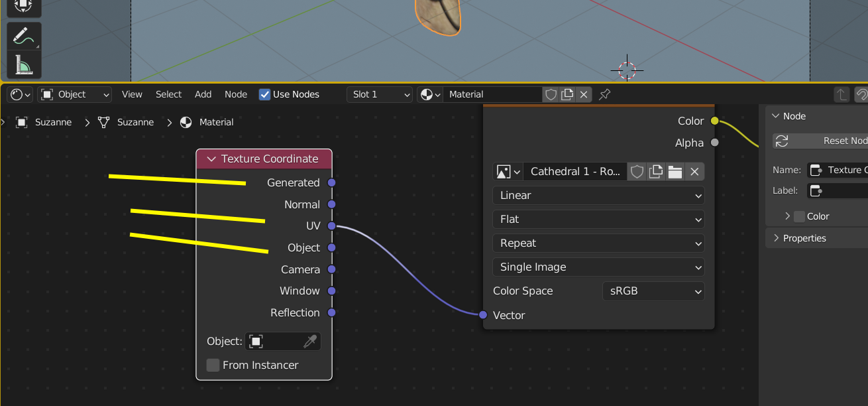This screenshot has width=868, height=406.
Task: Open the Color Space sRGB dropdown
Action: coord(653,291)
